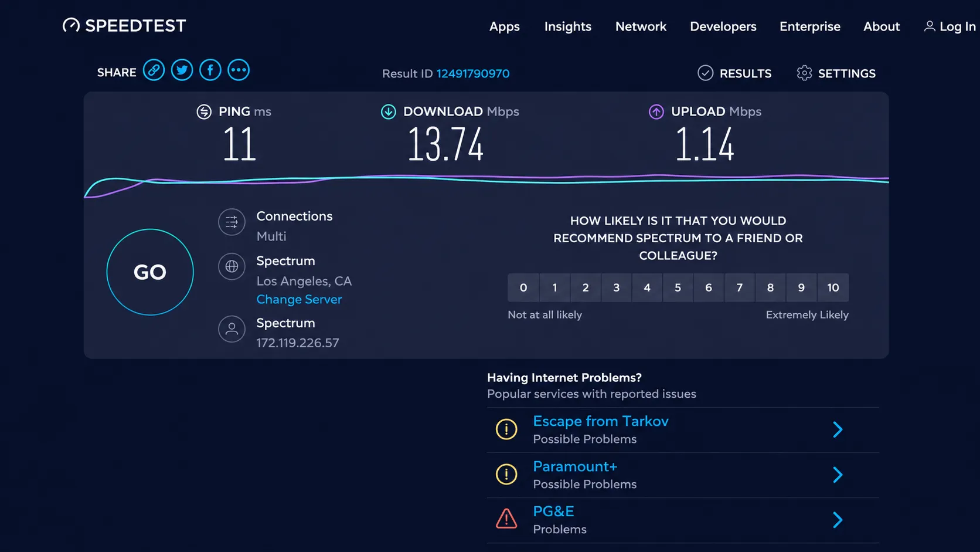The width and height of the screenshot is (980, 552).
Task: Open the Developers menu
Action: click(x=723, y=26)
